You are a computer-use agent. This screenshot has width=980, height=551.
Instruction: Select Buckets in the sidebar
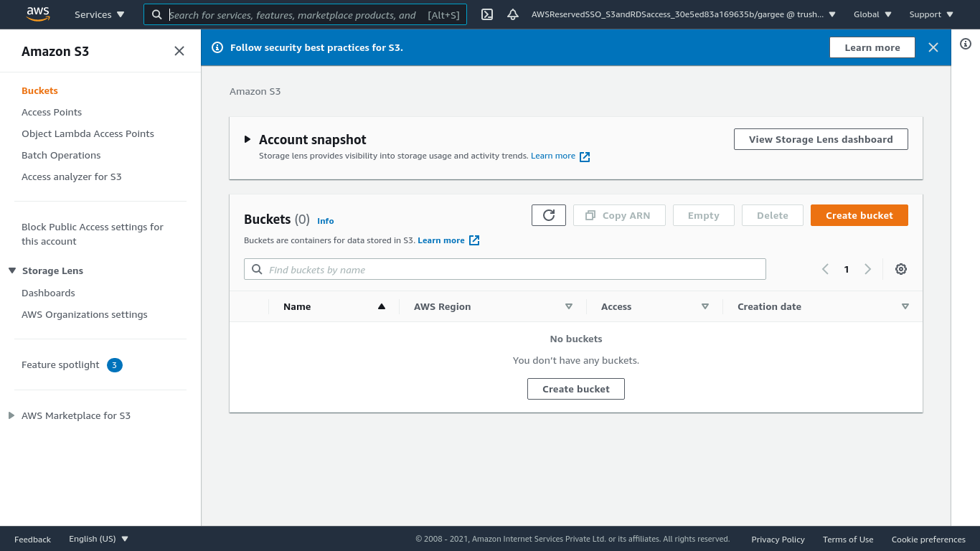pos(39,90)
